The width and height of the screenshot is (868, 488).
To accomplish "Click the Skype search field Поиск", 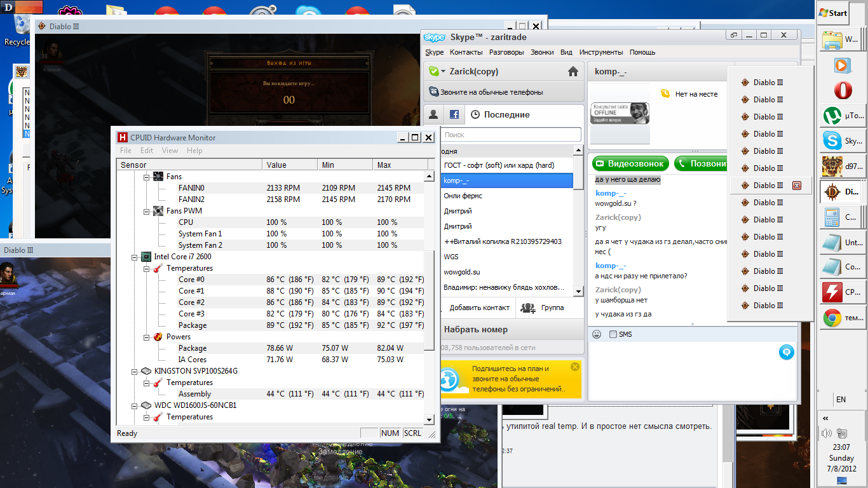I will coord(511,135).
